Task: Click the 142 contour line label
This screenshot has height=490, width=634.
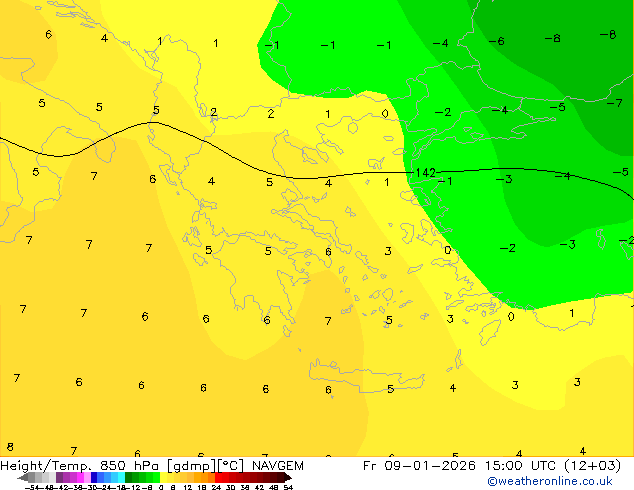Action: click(x=425, y=173)
